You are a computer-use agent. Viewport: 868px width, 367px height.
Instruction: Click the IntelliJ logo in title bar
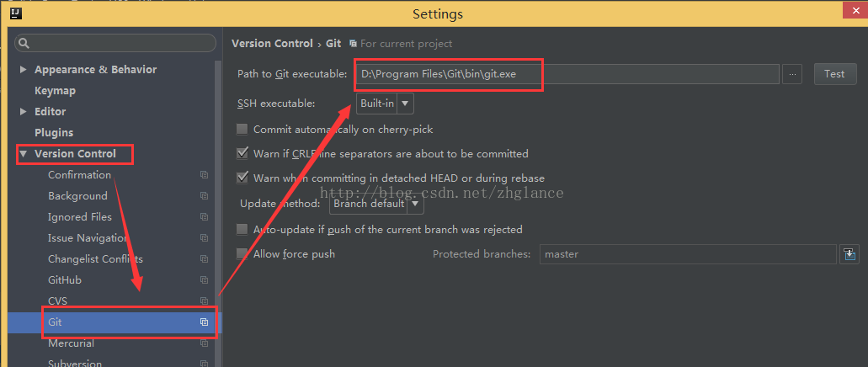(16, 13)
